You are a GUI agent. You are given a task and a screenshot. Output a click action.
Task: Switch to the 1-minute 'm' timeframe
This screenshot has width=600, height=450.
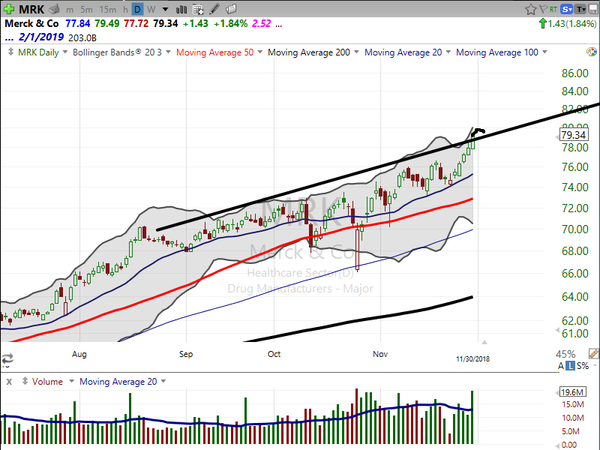(69, 9)
